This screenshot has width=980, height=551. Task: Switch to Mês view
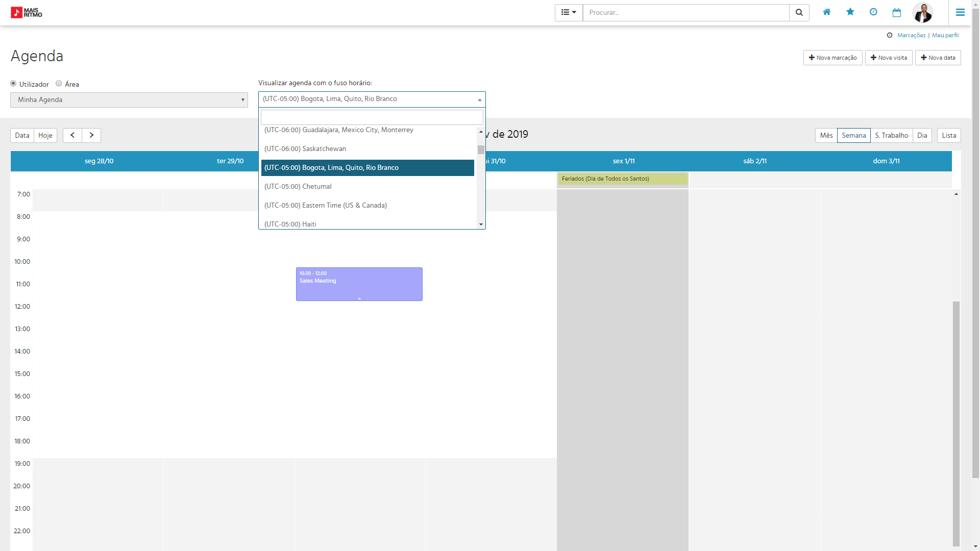pos(826,135)
